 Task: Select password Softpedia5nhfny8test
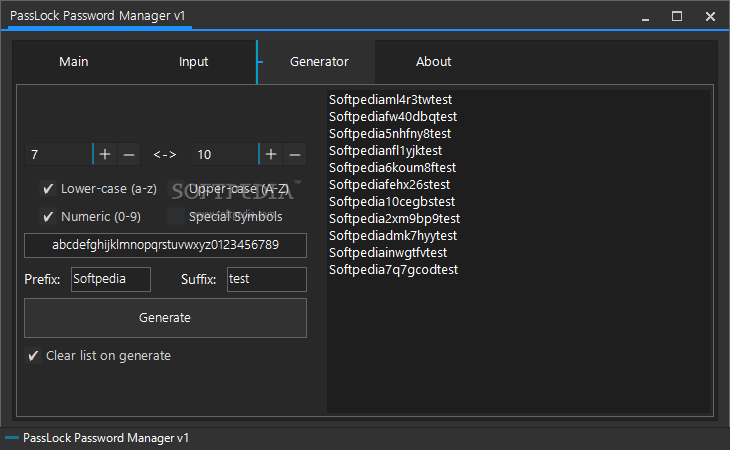[x=390, y=134]
